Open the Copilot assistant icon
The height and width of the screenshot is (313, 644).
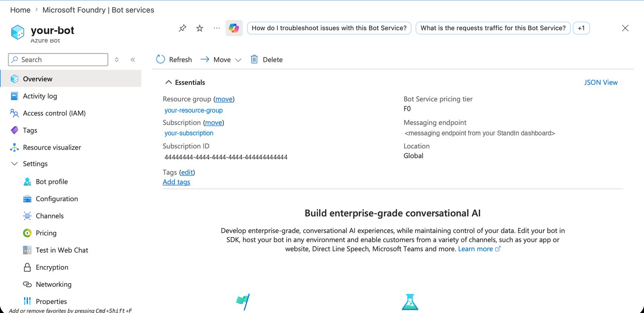(234, 28)
